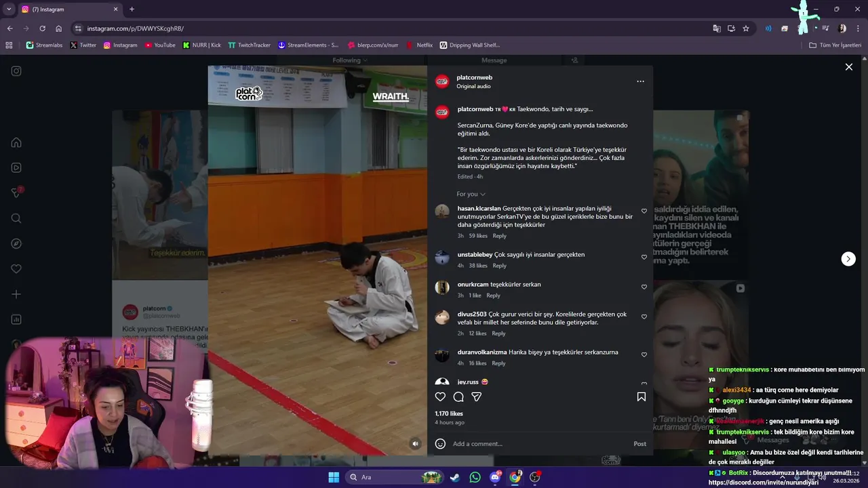The width and height of the screenshot is (868, 488).
Task: Share the post with the paper-plane icon
Action: point(477,396)
